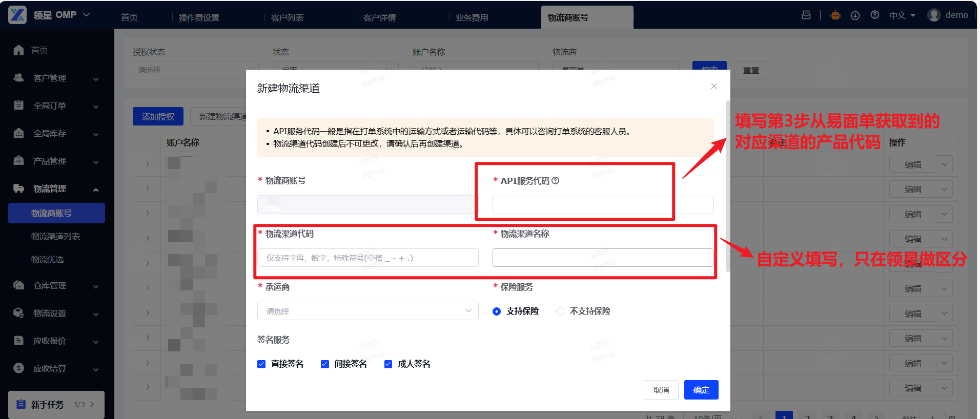Click the 全局订单 sidebar icon
Image resolution: width=980 pixels, height=419 pixels.
tap(19, 106)
